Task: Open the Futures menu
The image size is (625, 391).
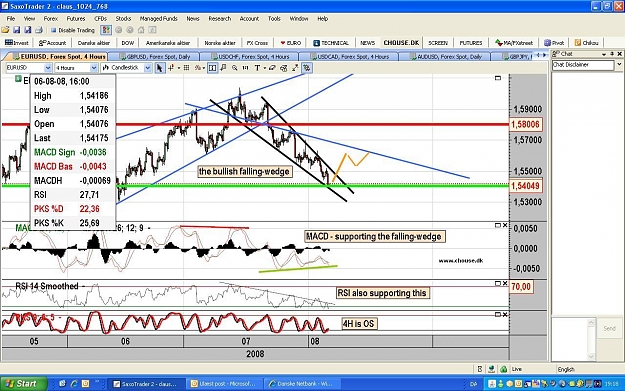Action: tap(76, 19)
